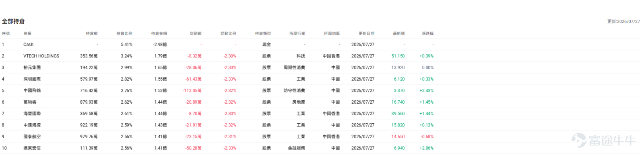The width and height of the screenshot is (644, 155).
Task: Click the 防守性消費 industry cell
Action: (x=294, y=91)
